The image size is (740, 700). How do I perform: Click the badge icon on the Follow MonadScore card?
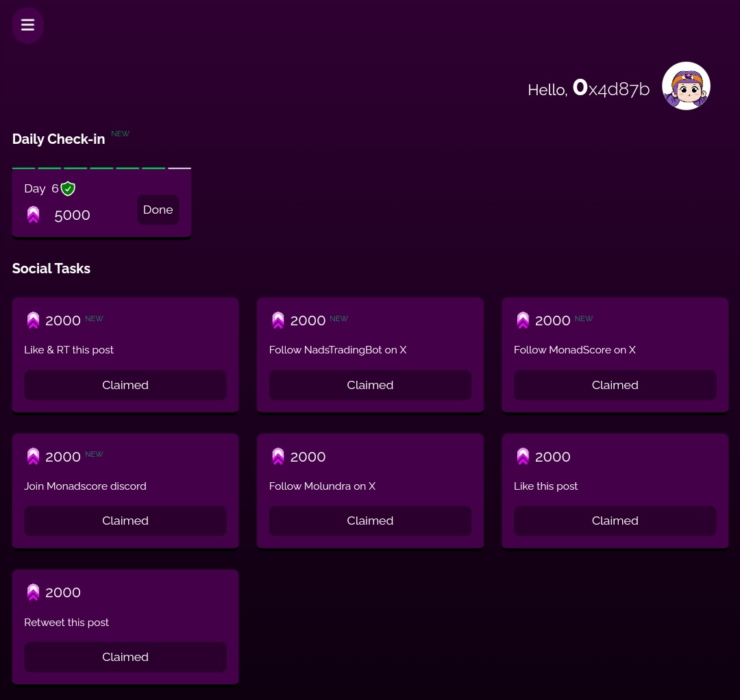coord(523,320)
